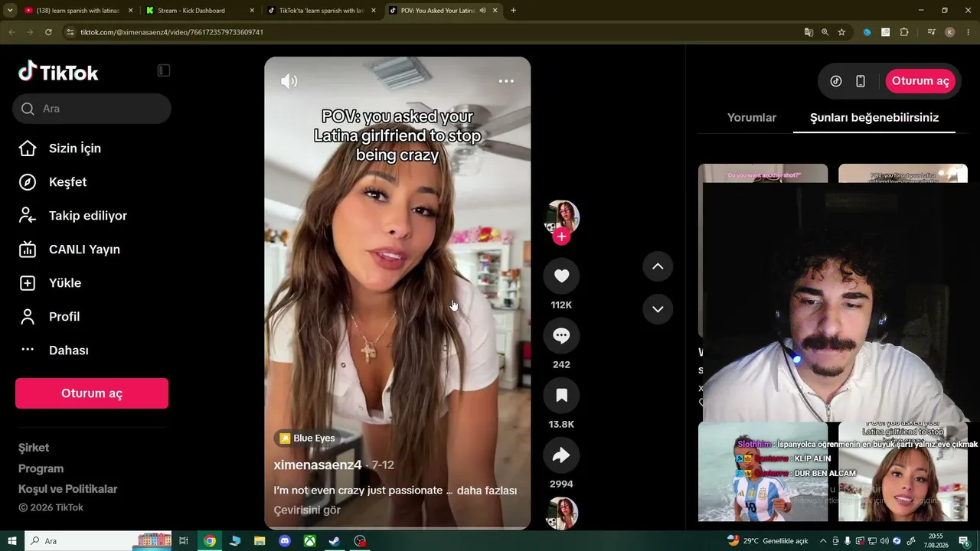Open the Program footer link

point(41,468)
